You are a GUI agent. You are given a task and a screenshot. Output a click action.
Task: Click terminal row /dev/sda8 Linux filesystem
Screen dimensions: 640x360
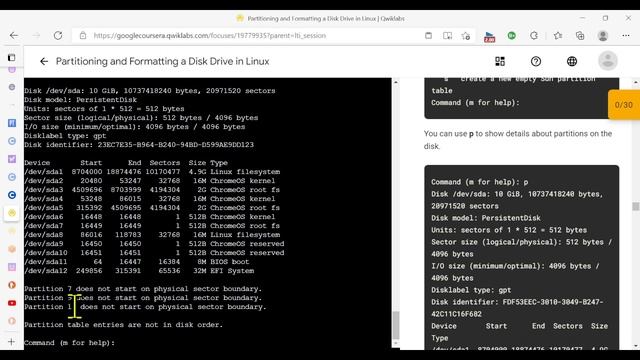tap(152, 235)
